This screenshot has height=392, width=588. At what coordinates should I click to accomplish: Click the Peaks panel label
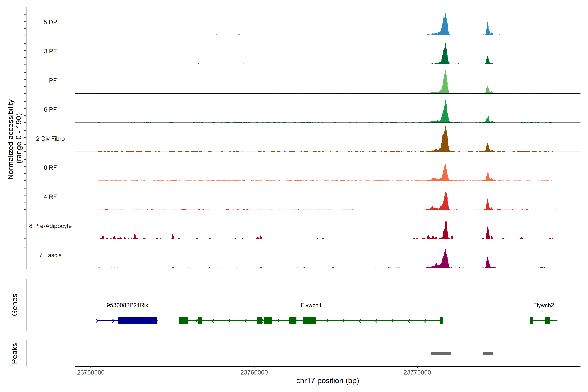click(15, 353)
